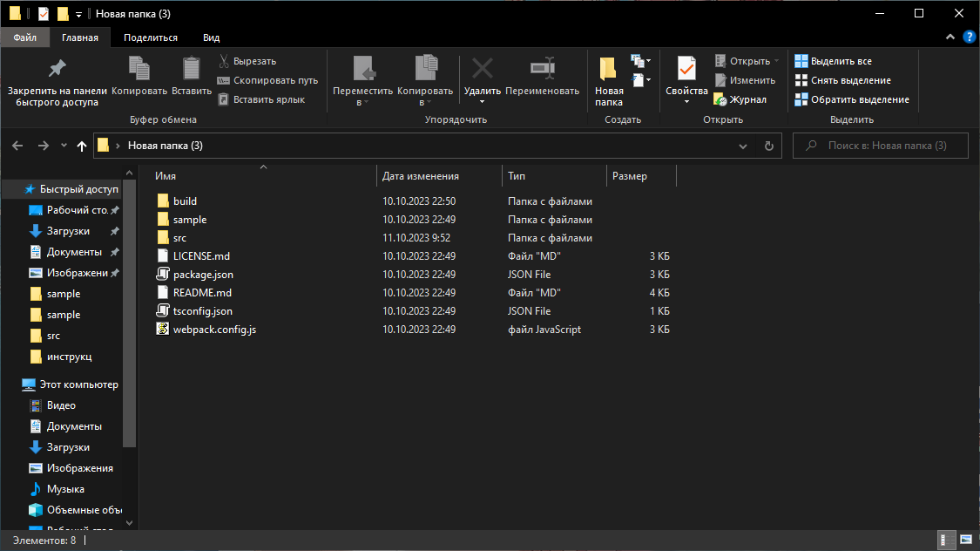Click the Copy icon in the clipboard group

[139, 69]
